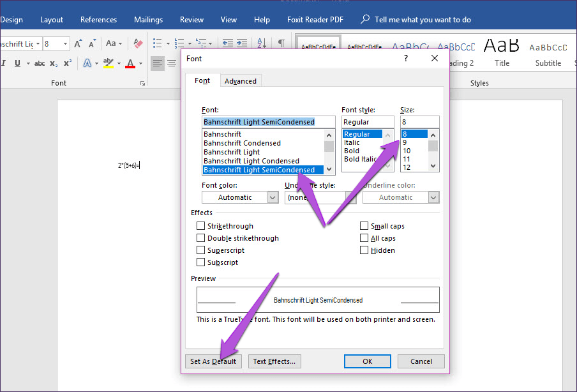Click the Set As Default button
The height and width of the screenshot is (392, 577).
213,361
